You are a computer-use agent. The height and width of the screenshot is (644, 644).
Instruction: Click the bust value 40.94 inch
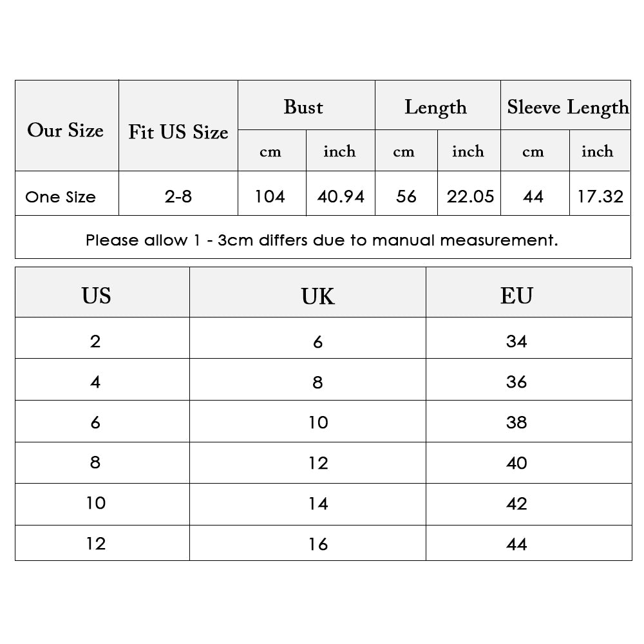click(x=341, y=193)
